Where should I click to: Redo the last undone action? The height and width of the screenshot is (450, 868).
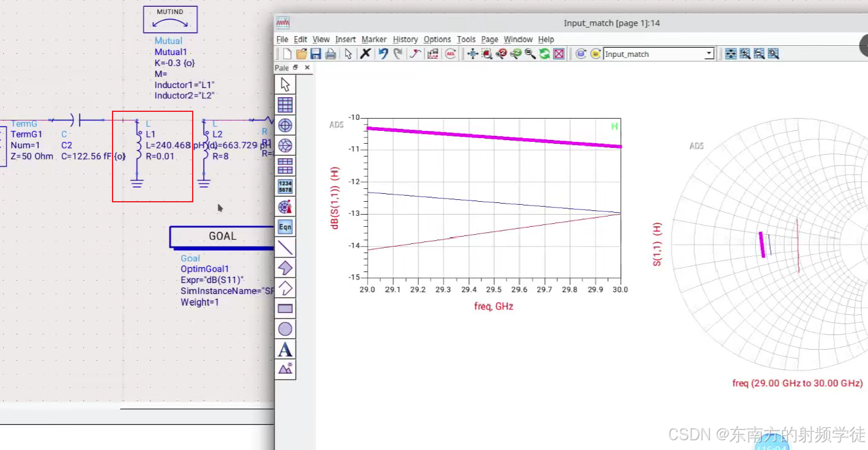pyautogui.click(x=398, y=54)
